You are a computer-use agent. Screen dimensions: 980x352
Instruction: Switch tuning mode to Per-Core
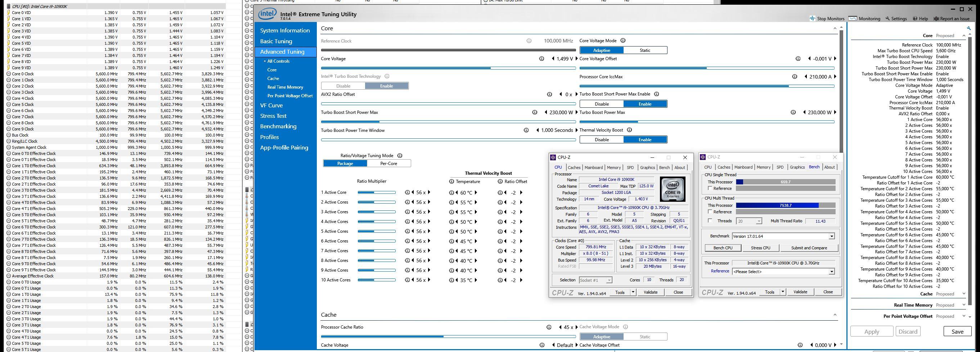click(388, 163)
